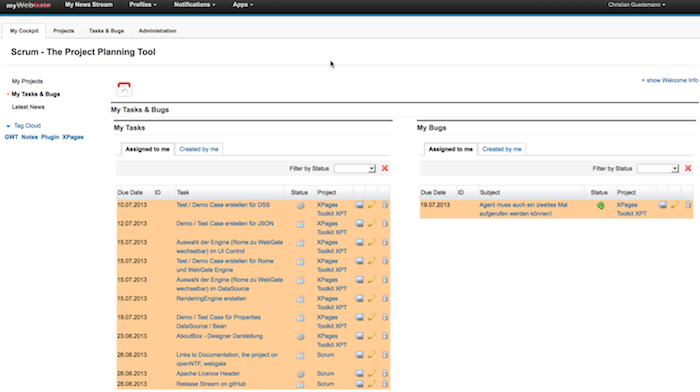Click the red calendar icon above My Tasks & Bugs

click(124, 89)
